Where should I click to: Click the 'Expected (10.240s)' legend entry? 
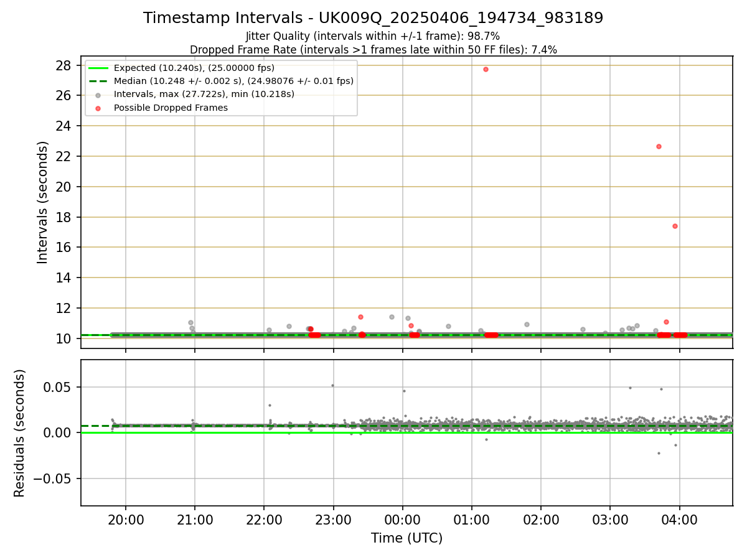(x=194, y=68)
